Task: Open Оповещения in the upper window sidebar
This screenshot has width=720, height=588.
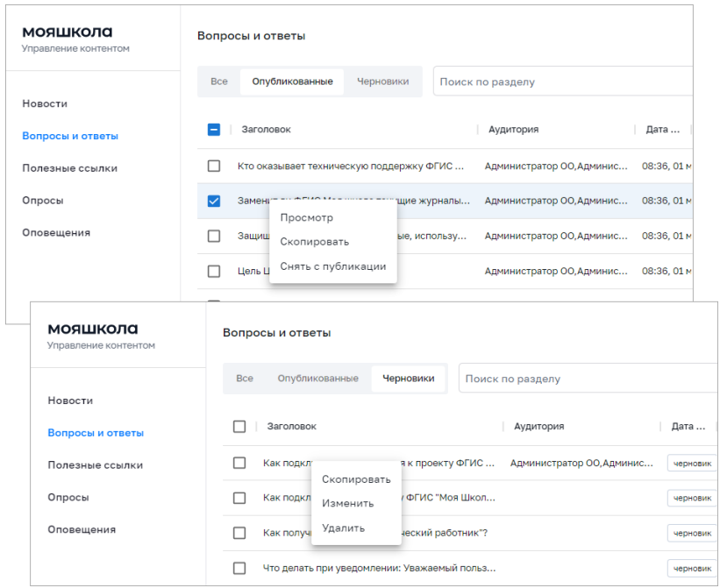Action: [x=56, y=232]
